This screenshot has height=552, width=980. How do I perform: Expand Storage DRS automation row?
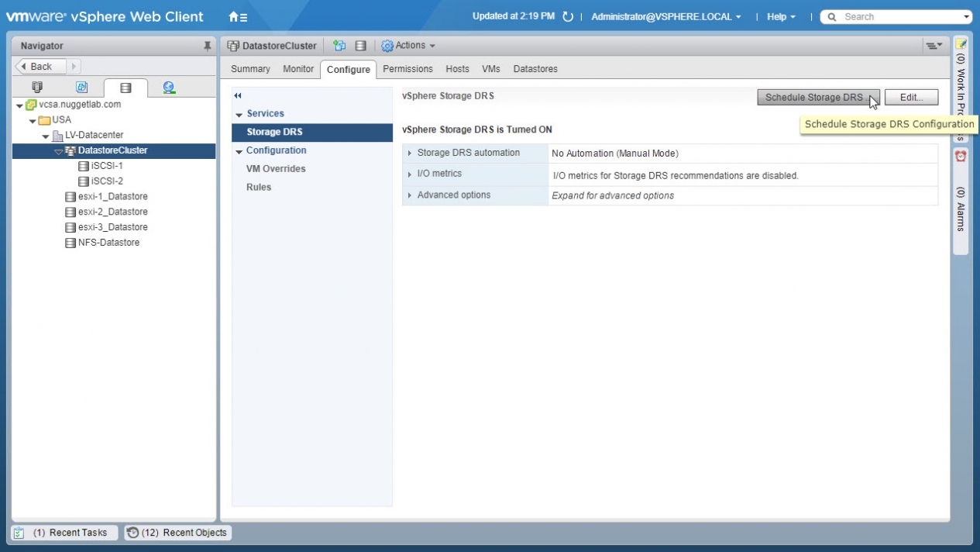[x=410, y=154]
